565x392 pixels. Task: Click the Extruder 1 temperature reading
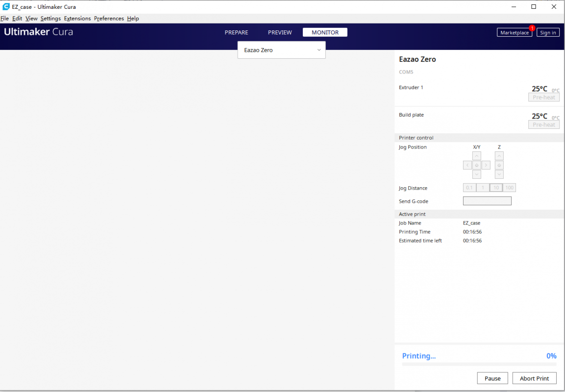click(x=540, y=89)
